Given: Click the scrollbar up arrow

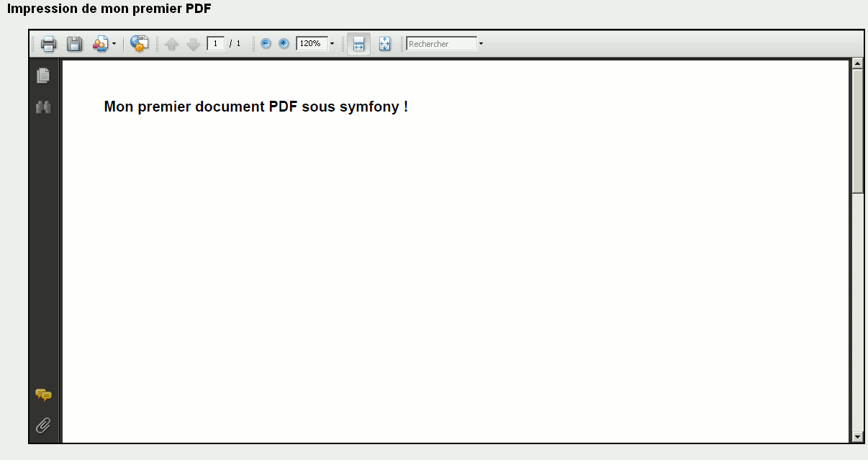Looking at the screenshot, I should click(x=857, y=63).
